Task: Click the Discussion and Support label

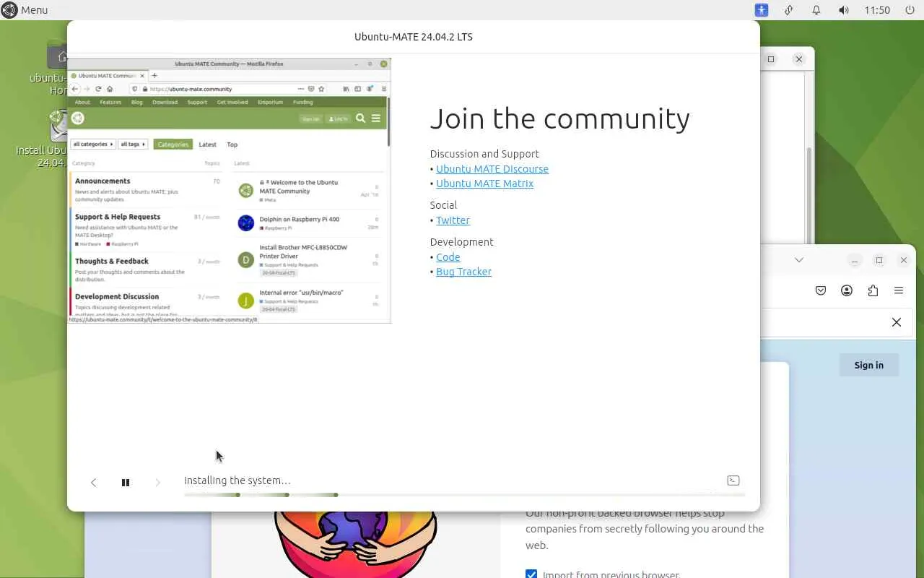Action: (x=484, y=154)
